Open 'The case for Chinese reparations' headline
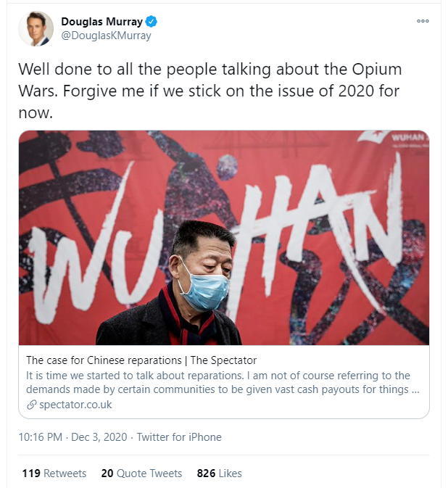Viewport: 448px width, 488px height. (x=141, y=360)
